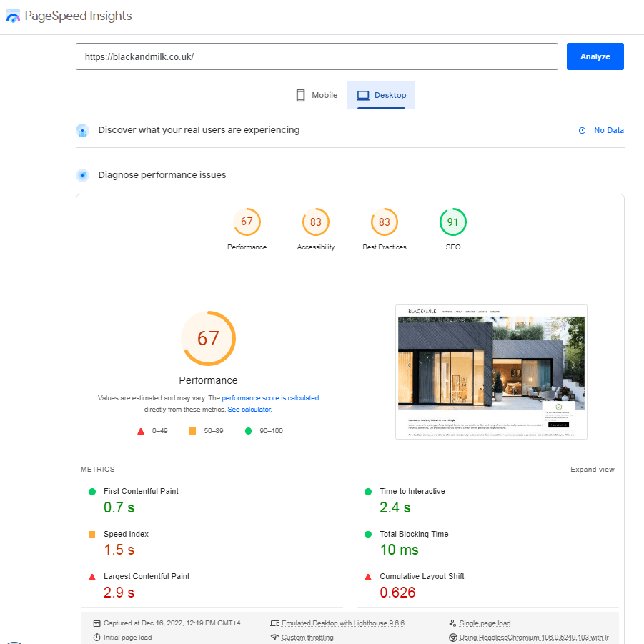This screenshot has width=644, height=644.
Task: Select the Desktop tab
Action: coord(382,95)
